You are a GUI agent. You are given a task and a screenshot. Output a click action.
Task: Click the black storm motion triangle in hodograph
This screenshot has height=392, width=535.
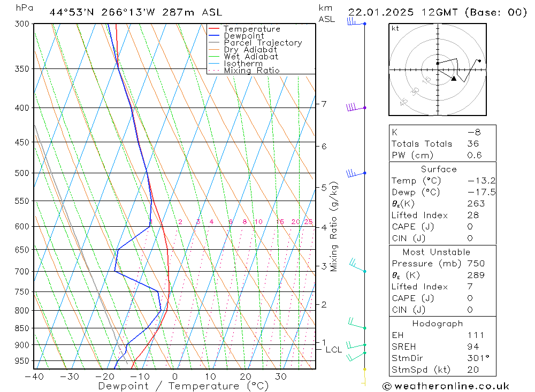[454, 79]
